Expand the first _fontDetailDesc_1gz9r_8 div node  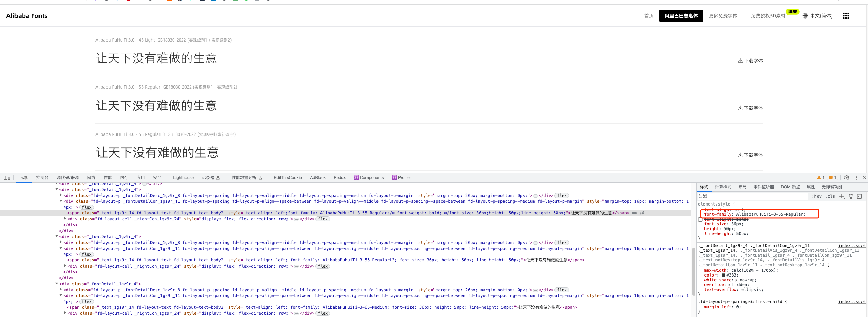61,195
